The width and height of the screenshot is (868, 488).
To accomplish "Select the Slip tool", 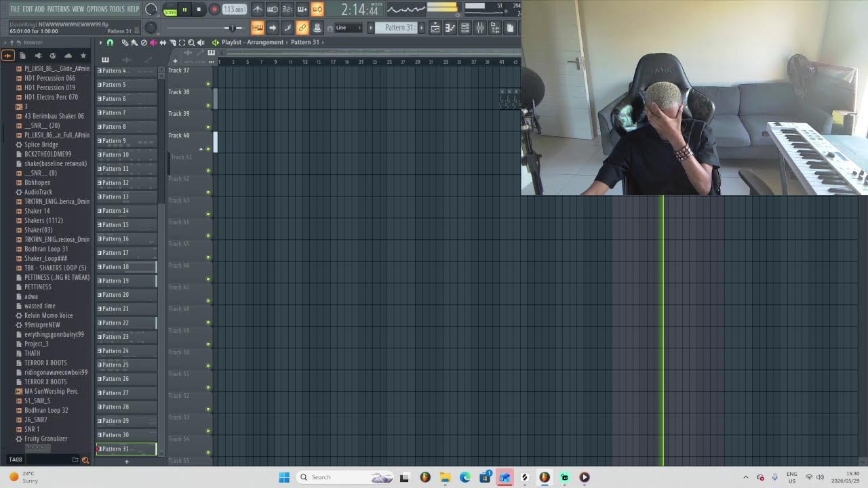I will tap(163, 42).
